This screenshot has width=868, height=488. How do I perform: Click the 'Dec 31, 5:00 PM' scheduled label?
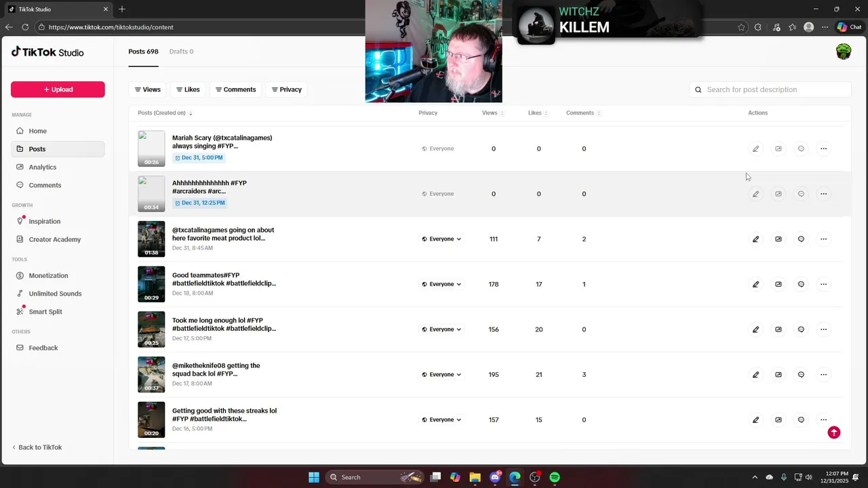[x=199, y=157]
